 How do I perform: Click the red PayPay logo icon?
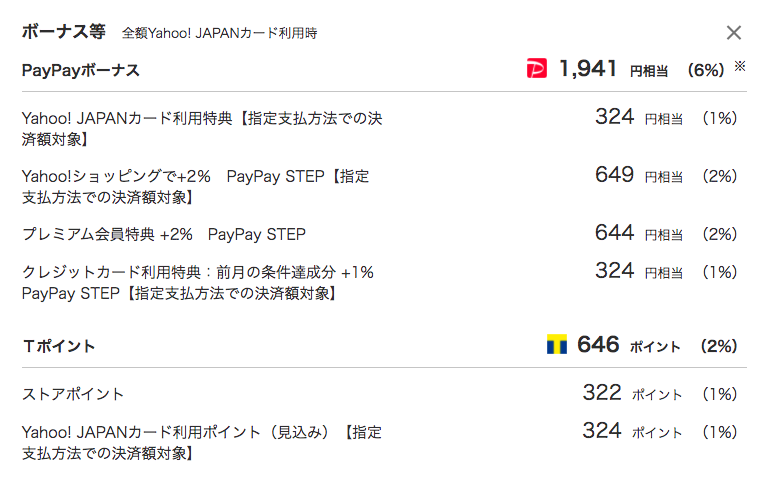(x=536, y=68)
